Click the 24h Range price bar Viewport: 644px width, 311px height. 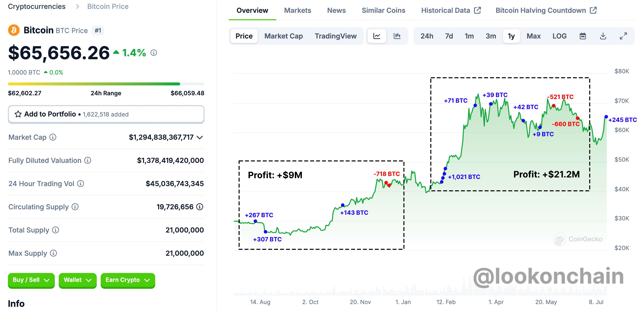pos(106,84)
